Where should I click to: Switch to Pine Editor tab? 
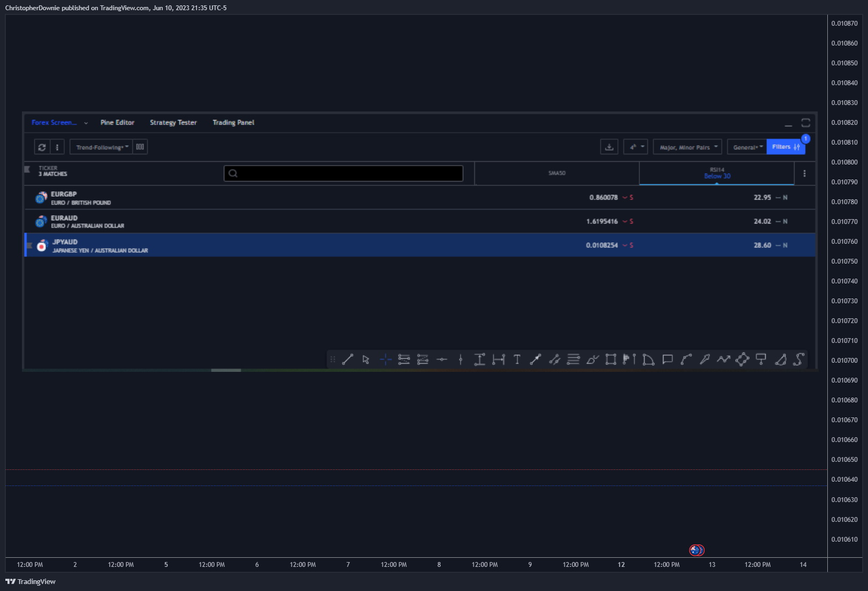tap(117, 123)
